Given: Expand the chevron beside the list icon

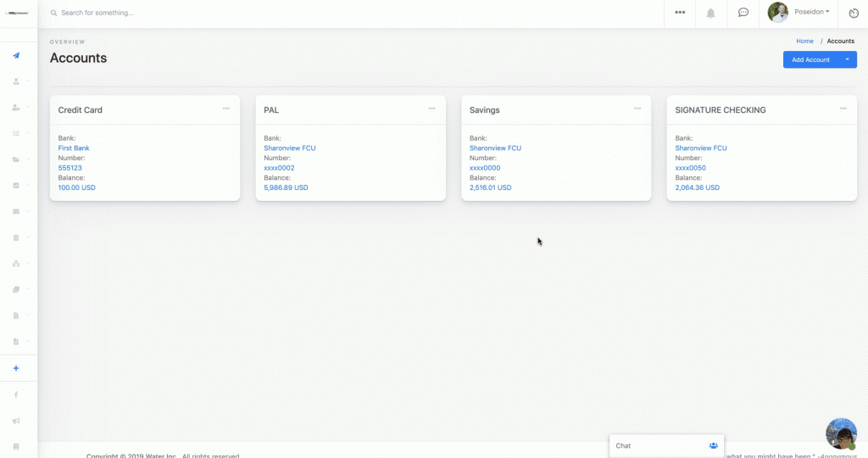Looking at the screenshot, I should point(28,133).
